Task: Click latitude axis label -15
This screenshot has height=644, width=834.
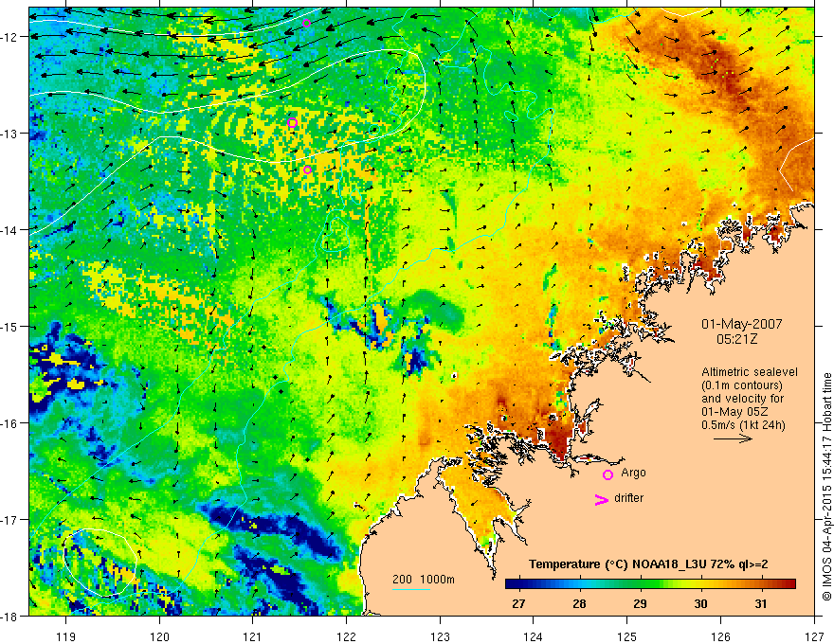Action: (x=9, y=326)
